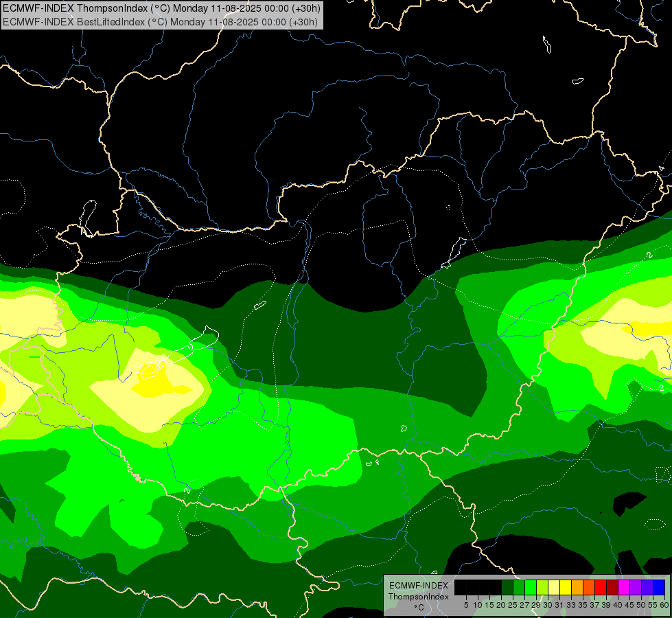
Task: Click the legend tick label 10
Action: click(x=478, y=605)
